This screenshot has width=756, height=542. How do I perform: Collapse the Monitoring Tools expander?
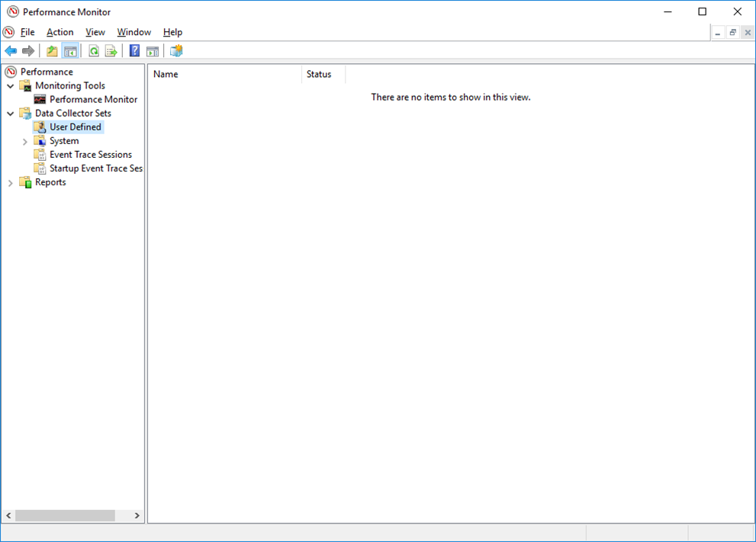pyautogui.click(x=11, y=86)
